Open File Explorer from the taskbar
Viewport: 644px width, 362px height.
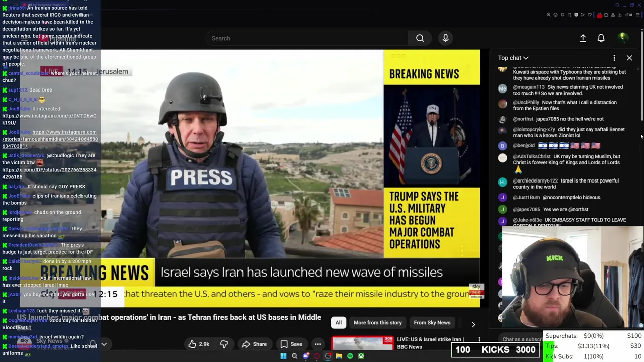[339, 356]
